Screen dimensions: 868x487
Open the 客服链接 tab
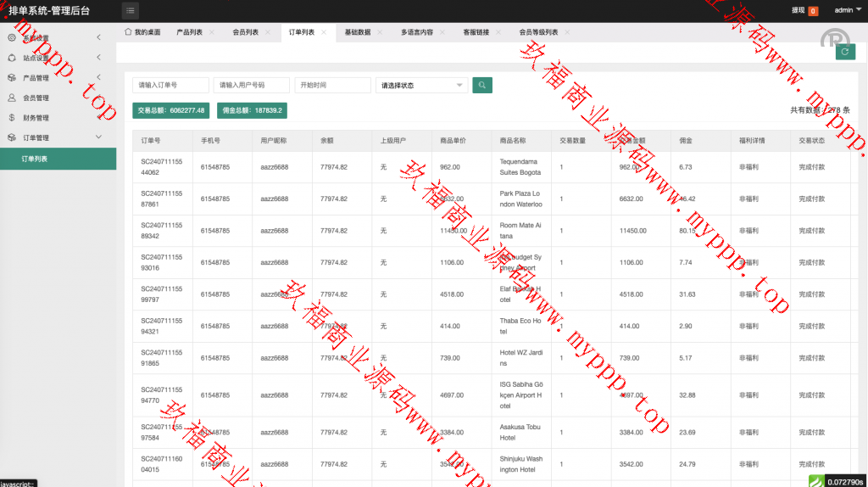476,32
